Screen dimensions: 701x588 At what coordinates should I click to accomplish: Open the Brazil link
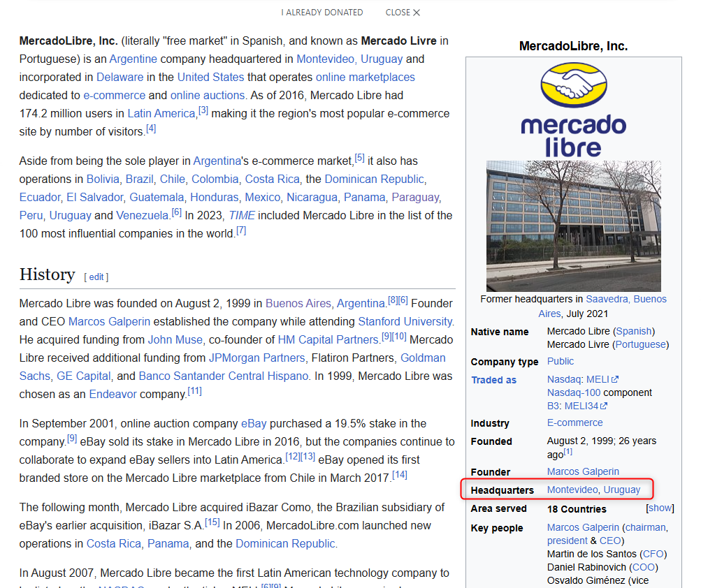[x=140, y=179]
